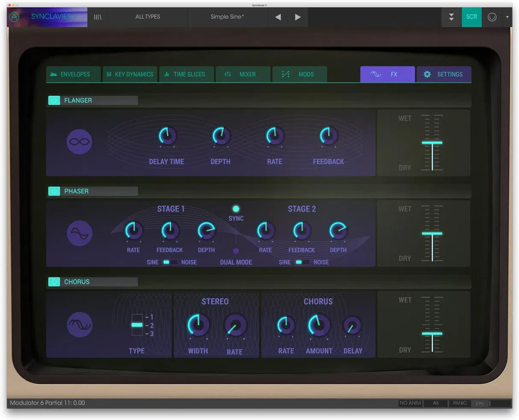
Task: Toggle the Flanger power switch
Action: (x=54, y=101)
